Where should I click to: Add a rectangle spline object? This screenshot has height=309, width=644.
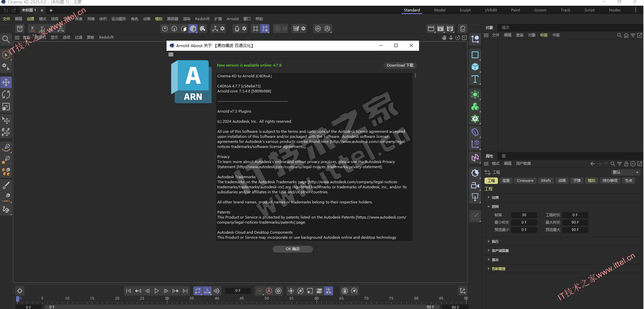tap(475, 55)
